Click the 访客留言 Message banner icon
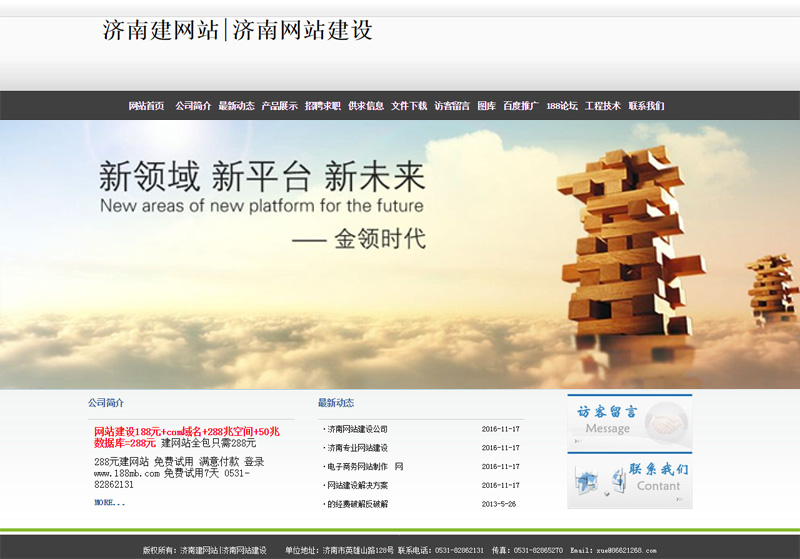 (629, 422)
